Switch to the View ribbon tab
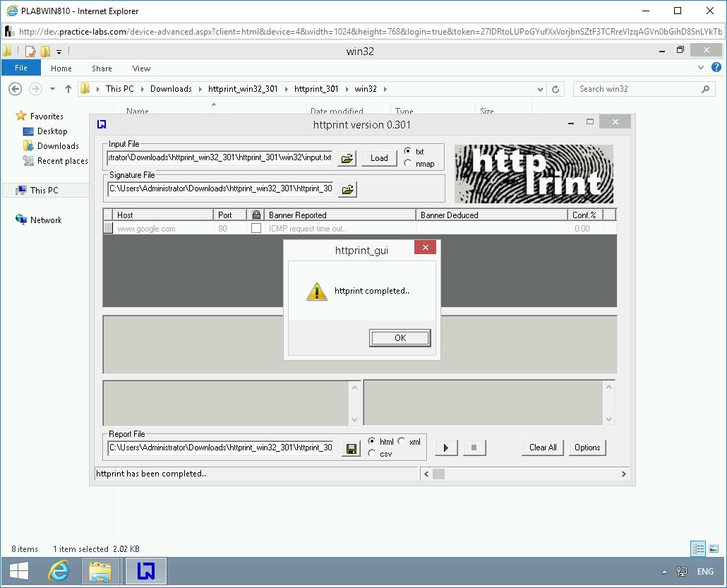 pos(141,68)
